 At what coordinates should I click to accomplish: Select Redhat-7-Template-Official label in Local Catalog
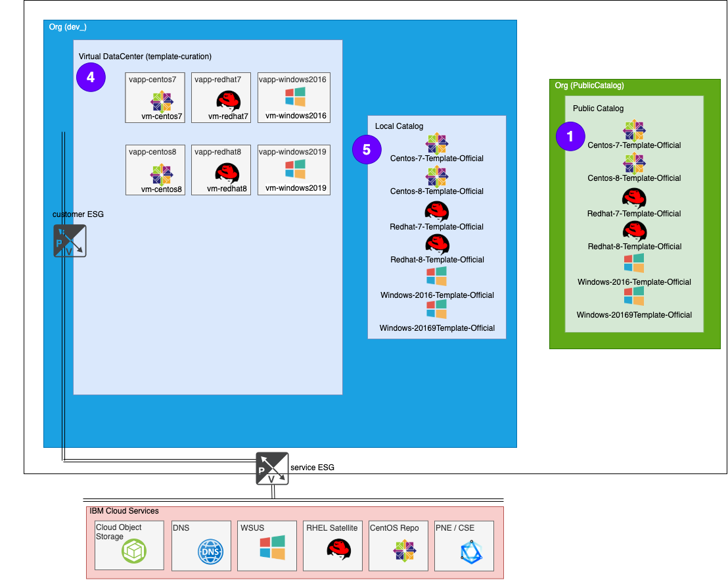[436, 227]
